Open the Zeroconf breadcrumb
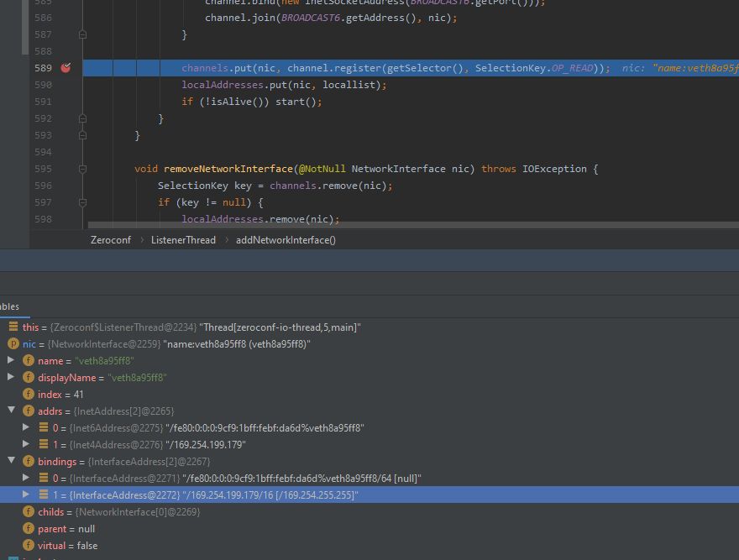The height and width of the screenshot is (560, 739). tap(111, 239)
